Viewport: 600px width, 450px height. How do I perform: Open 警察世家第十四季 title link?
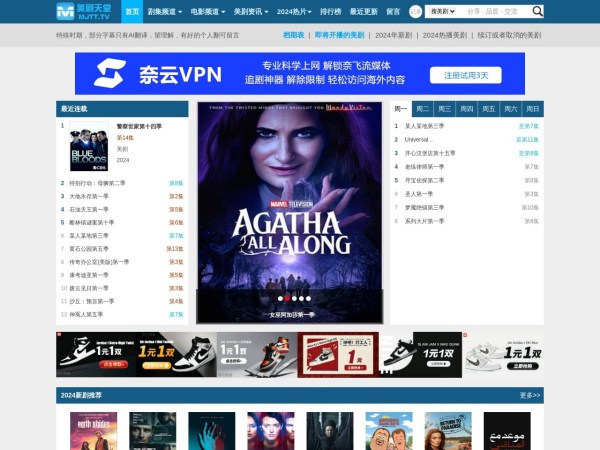coord(139,126)
